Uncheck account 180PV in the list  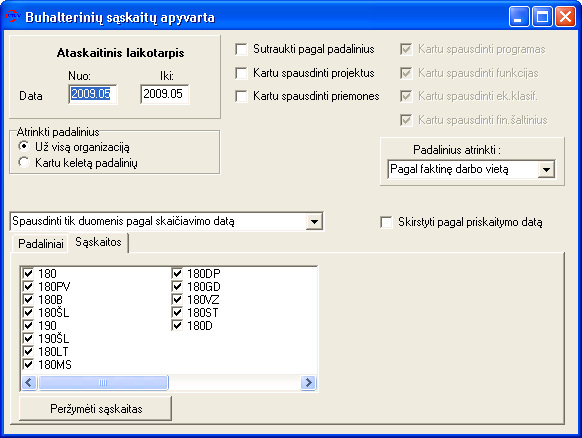click(28, 287)
